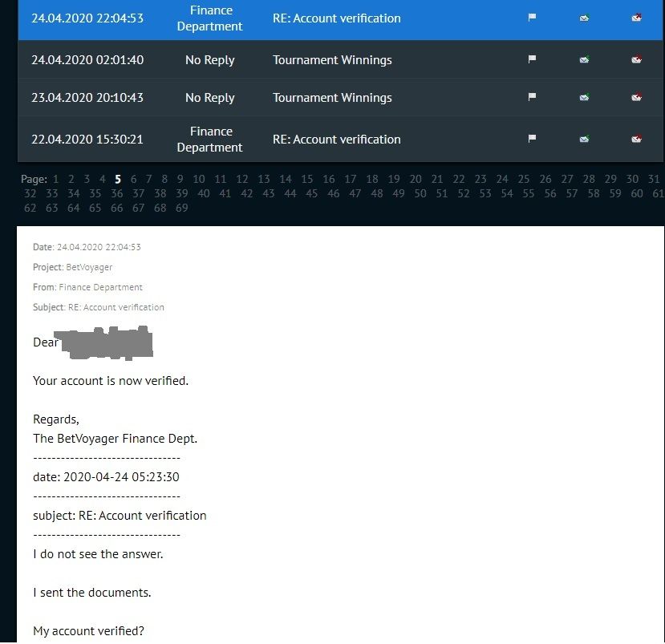The width and height of the screenshot is (665, 644).
Task: Click red delete envelope on selected top message
Action: [637, 18]
